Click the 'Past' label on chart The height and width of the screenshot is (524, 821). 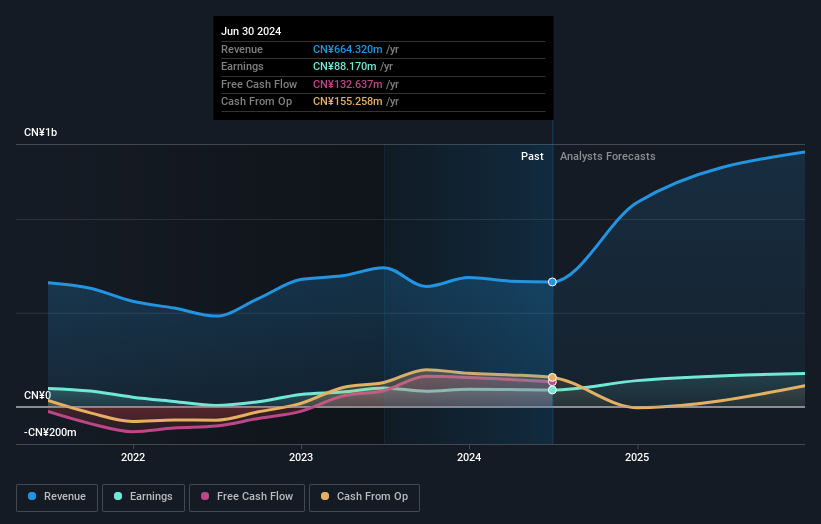pyautogui.click(x=532, y=156)
